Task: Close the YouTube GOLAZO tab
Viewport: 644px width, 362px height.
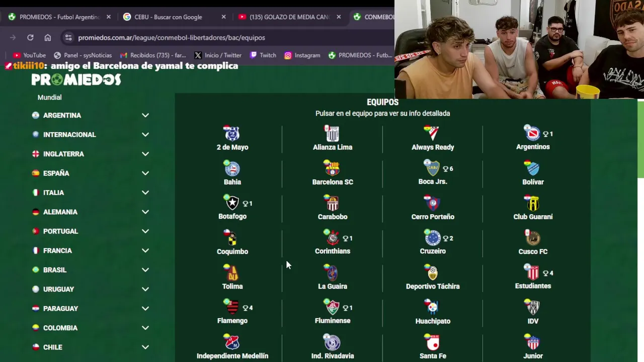Action: coord(339,17)
